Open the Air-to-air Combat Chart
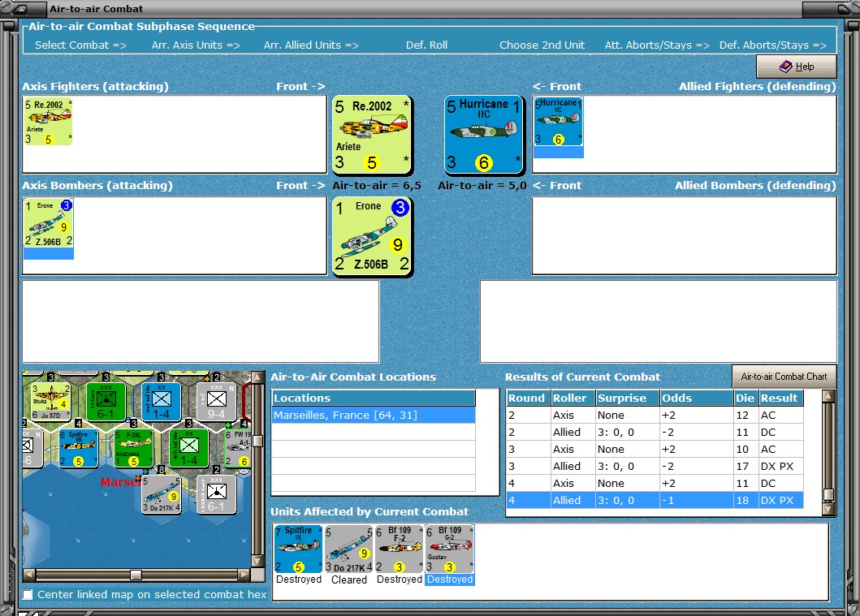This screenshot has height=616, width=860. (784, 377)
